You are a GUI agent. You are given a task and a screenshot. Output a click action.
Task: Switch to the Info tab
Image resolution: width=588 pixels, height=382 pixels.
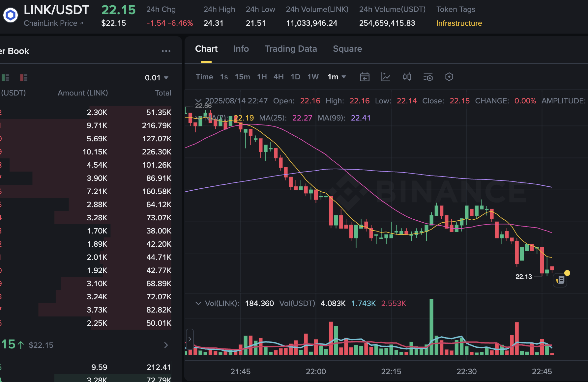[x=241, y=49]
